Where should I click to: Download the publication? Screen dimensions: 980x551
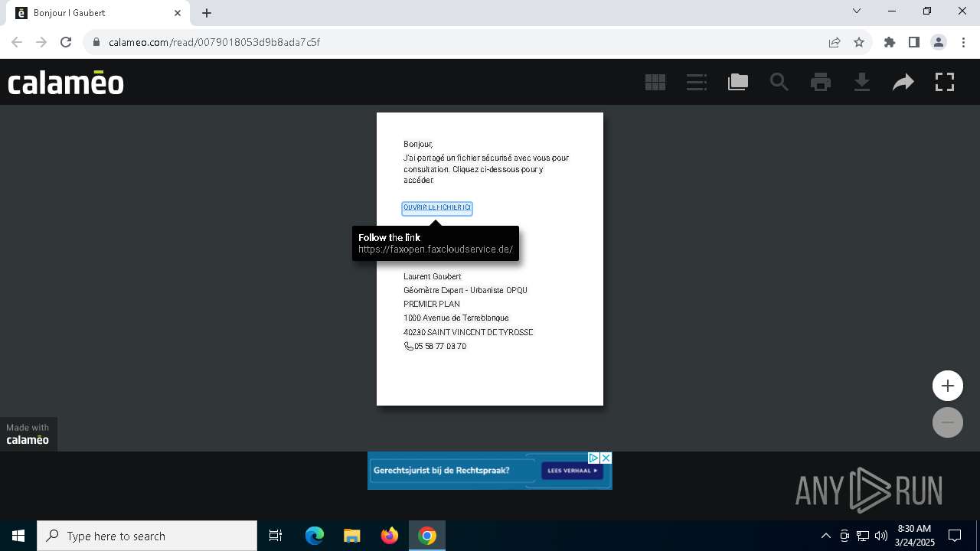(x=862, y=82)
